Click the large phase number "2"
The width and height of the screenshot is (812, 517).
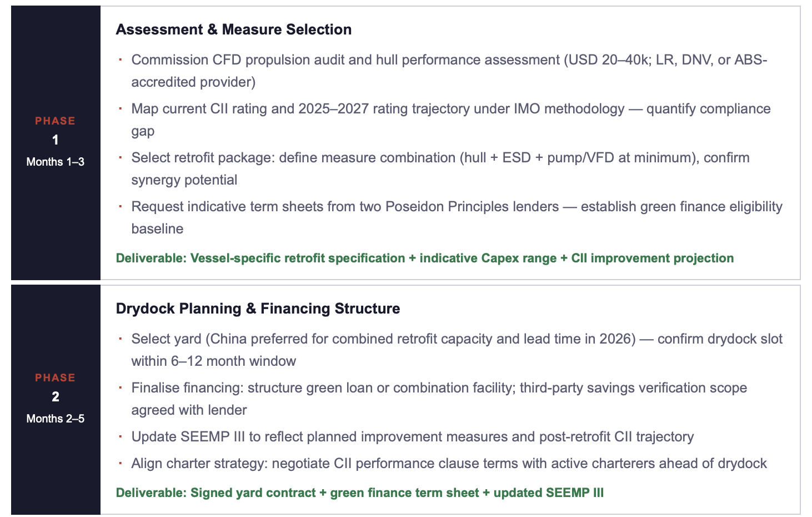55,397
